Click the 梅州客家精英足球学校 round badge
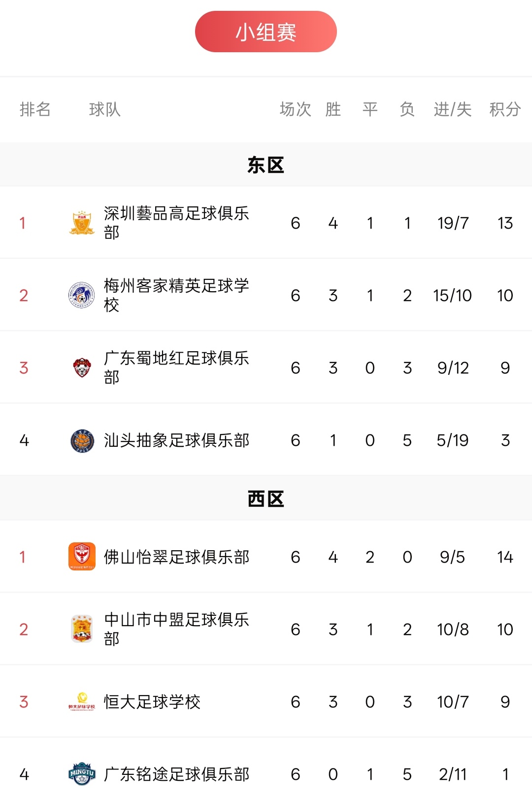This screenshot has width=532, height=800. (x=82, y=295)
